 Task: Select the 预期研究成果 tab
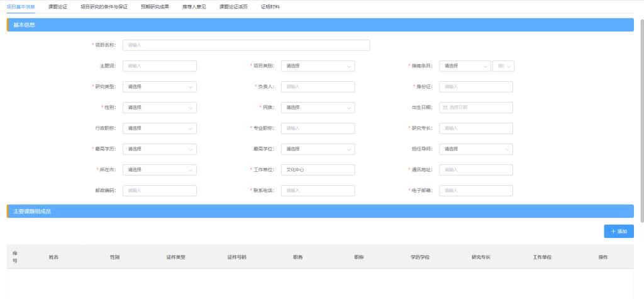pos(155,6)
